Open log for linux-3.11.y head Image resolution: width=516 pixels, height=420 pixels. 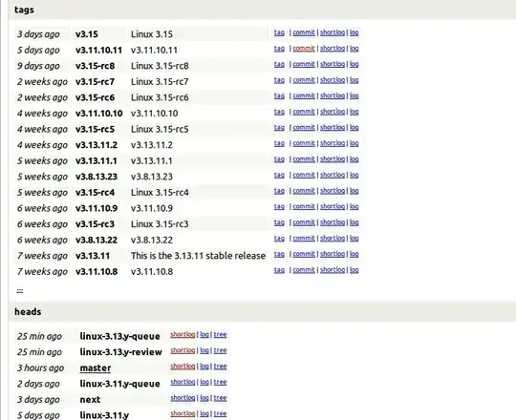pos(204,413)
